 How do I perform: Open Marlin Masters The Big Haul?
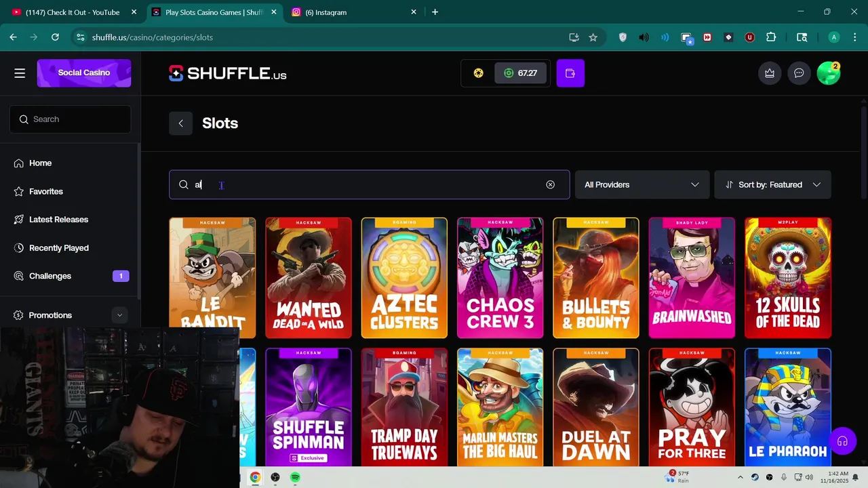500,407
